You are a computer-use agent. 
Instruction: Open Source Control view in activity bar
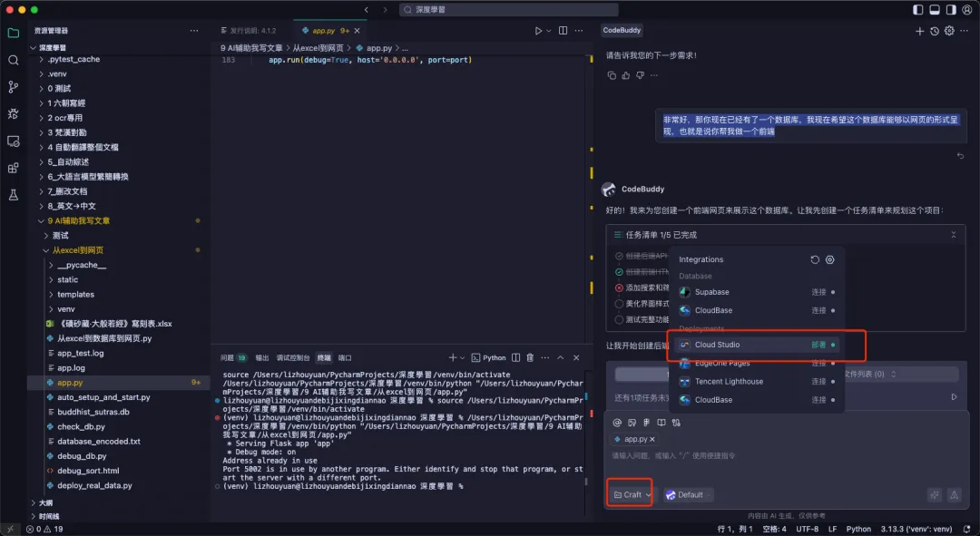click(13, 87)
